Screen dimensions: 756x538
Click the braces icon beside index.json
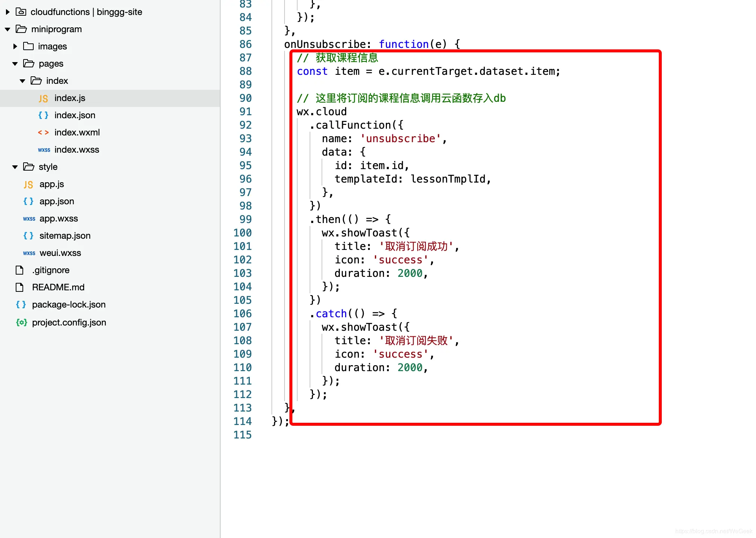43,115
